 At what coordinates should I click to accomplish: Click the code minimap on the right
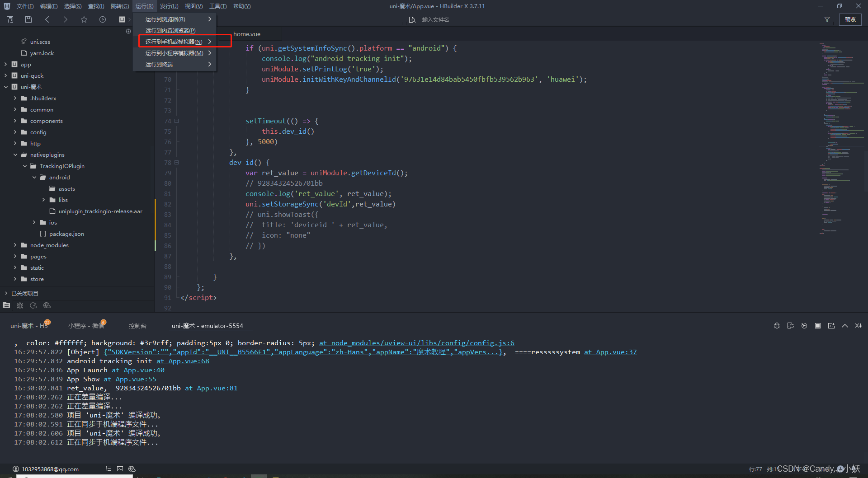tap(843, 138)
